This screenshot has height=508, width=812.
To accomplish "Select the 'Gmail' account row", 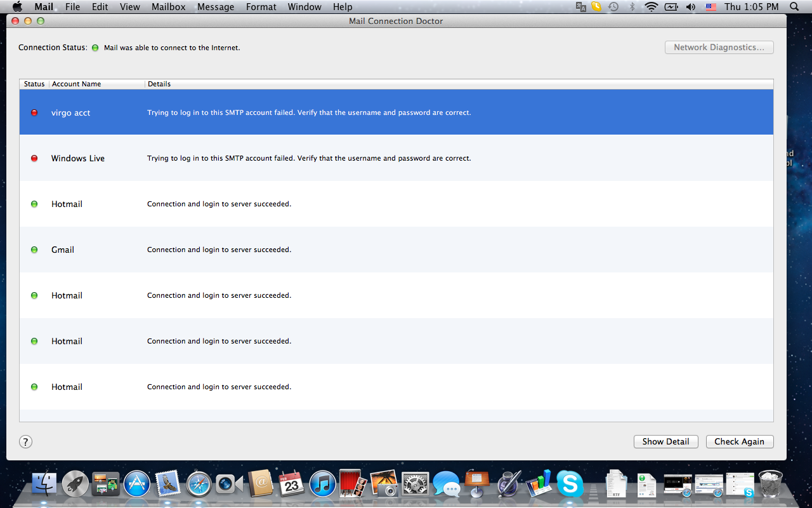I will point(396,250).
